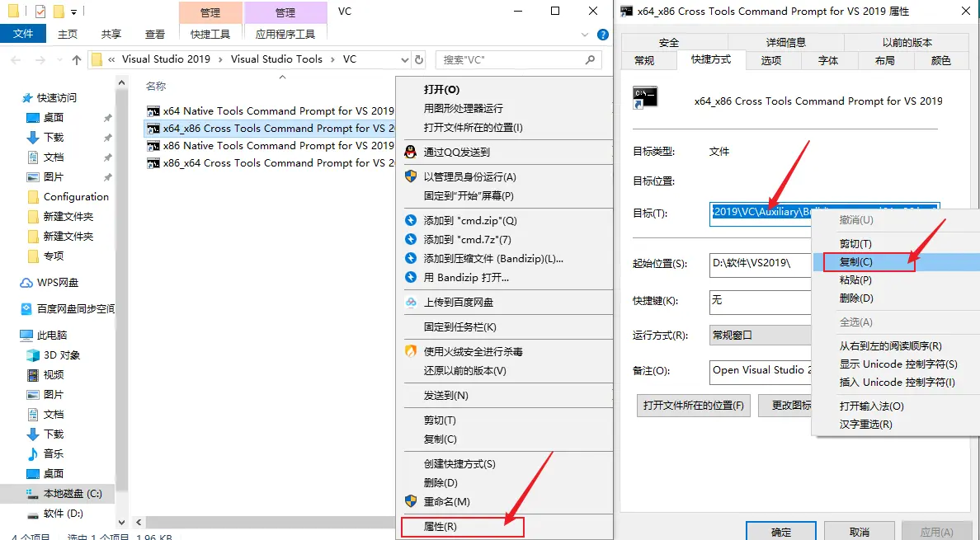This screenshot has width=980, height=540.
Task: Click Bandizip icon next to 添加到 "cmd.zip"
Action: pos(411,220)
